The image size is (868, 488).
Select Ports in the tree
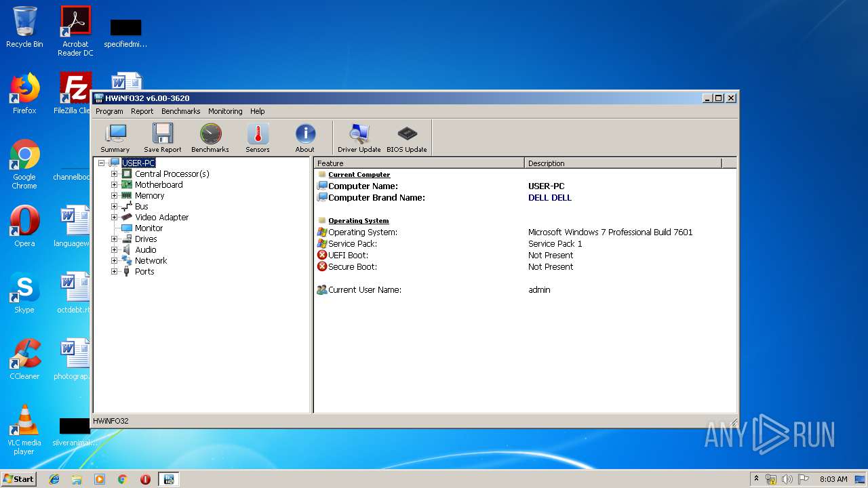coord(144,271)
